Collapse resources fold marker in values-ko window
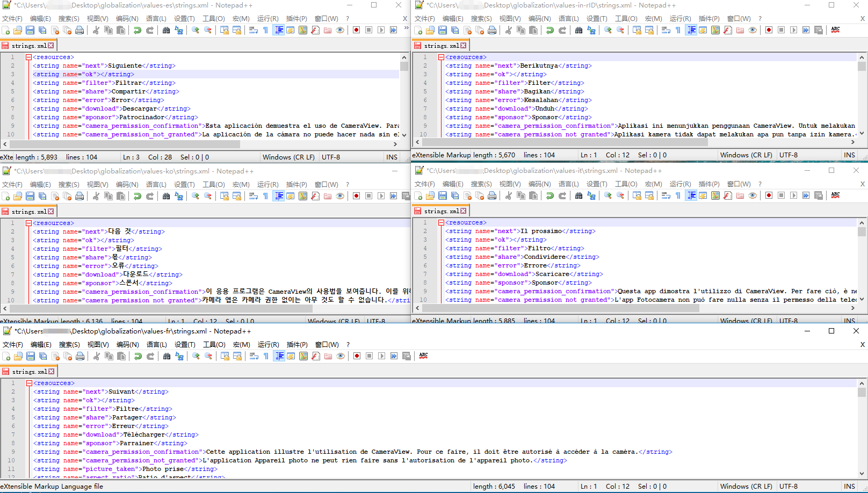 (28, 223)
